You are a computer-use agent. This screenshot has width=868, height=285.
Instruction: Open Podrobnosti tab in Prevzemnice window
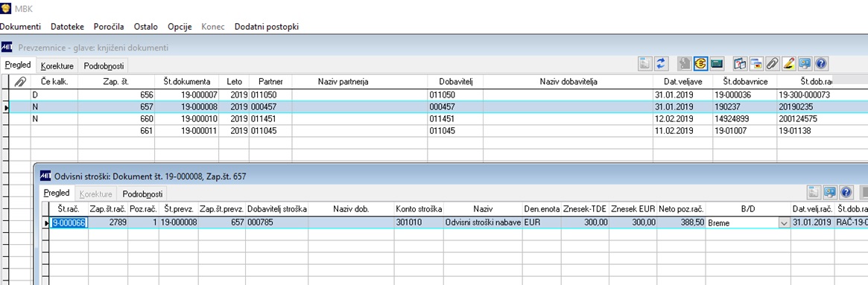(x=104, y=65)
